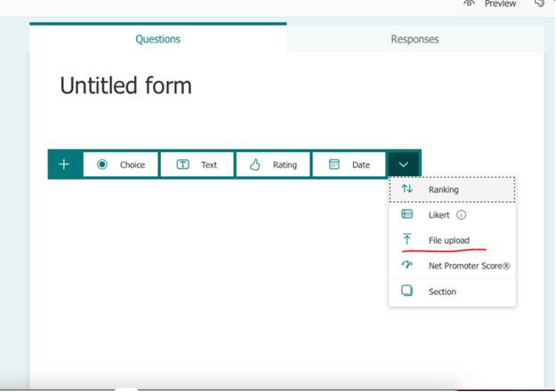Image resolution: width=556 pixels, height=392 pixels.
Task: Open the Questions tab
Action: tap(158, 39)
